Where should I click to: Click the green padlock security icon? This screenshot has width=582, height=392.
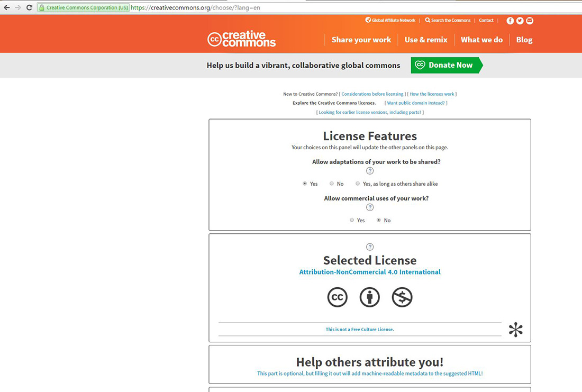(x=42, y=7)
